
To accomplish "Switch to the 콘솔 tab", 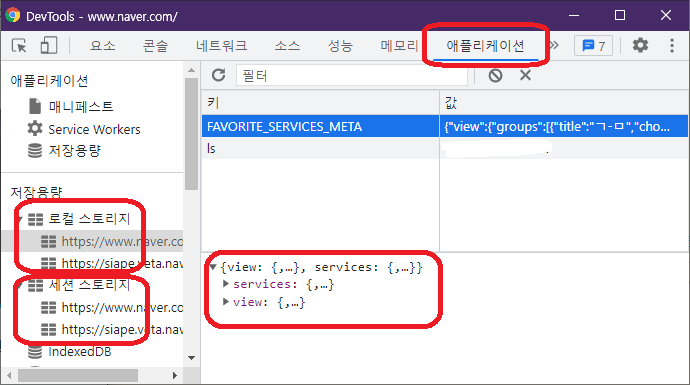I will 155,45.
